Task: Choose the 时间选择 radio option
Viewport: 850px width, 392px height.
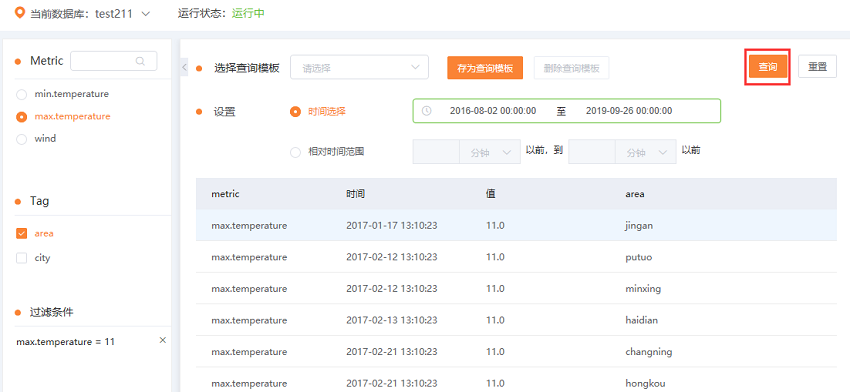Action: (295, 111)
